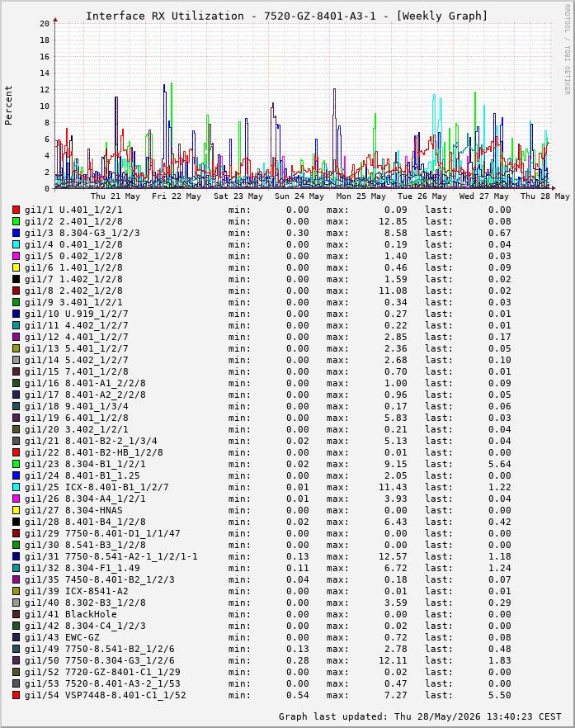Click the legend label gi1/19 6.401_1/2/8
Screen dimensions: 575x728
[76, 418]
